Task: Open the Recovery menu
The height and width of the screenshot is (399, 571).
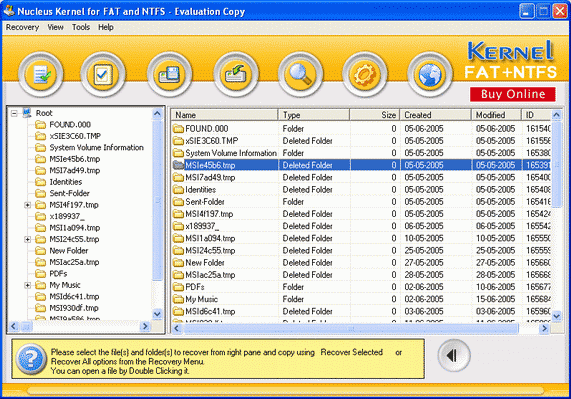Action: coord(22,27)
